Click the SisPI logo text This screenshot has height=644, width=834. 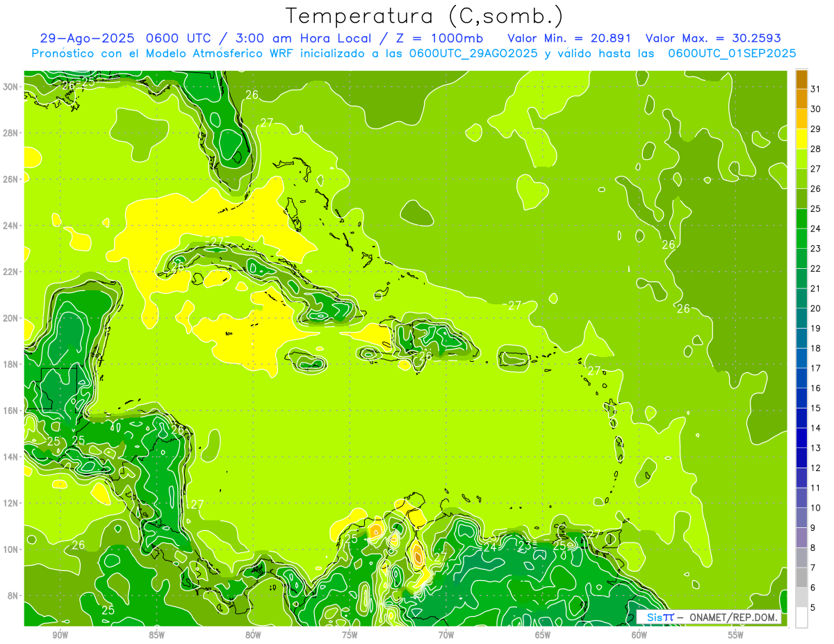point(660,618)
